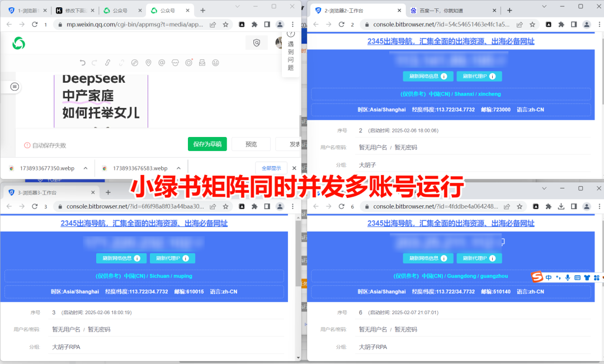Screen dimensions: 604x364
Task: Open tab search chevron in WeChat editor window
Action: (x=237, y=6)
